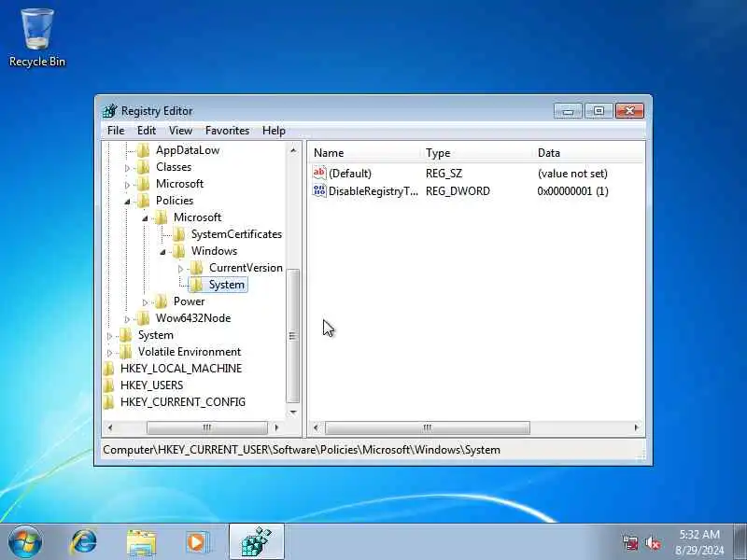
Task: Click the SystemCertificates folder icon
Action: tap(178, 234)
